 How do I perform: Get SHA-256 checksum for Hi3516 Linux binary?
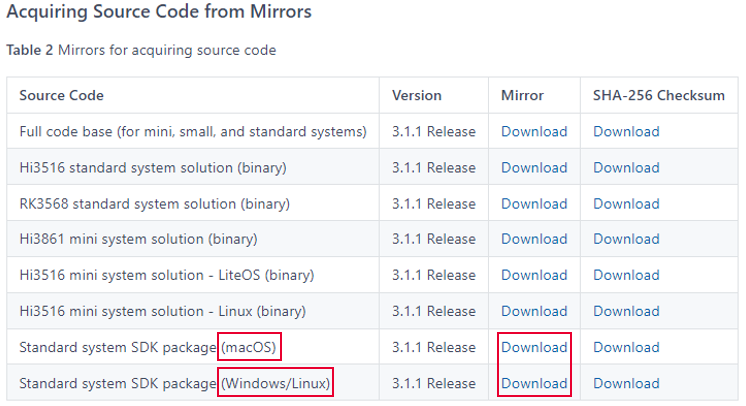coord(626,311)
